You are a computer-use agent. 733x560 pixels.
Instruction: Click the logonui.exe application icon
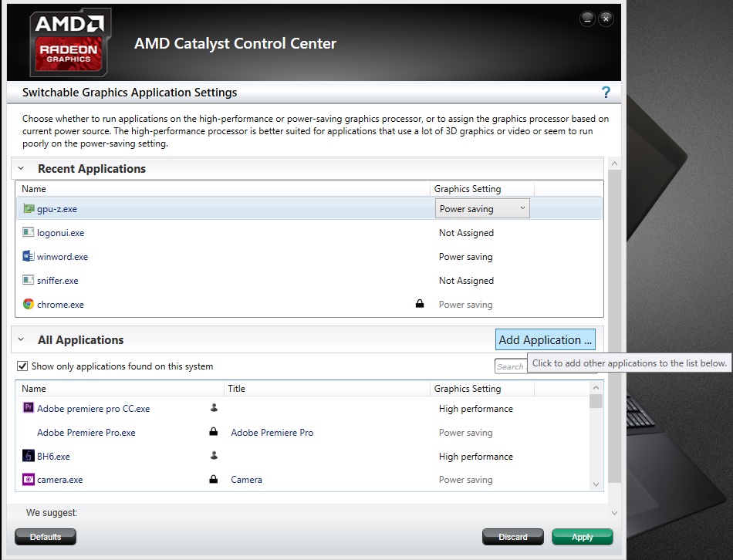pyautogui.click(x=29, y=232)
